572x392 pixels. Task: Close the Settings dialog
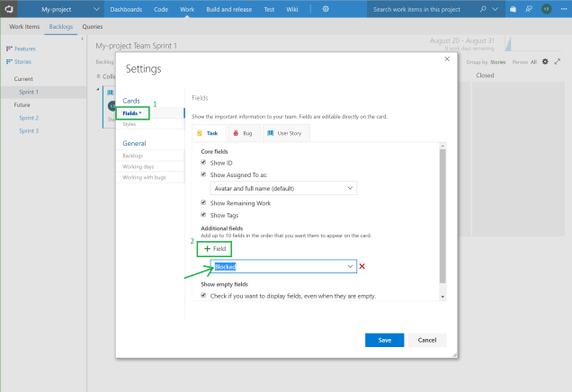pyautogui.click(x=447, y=60)
